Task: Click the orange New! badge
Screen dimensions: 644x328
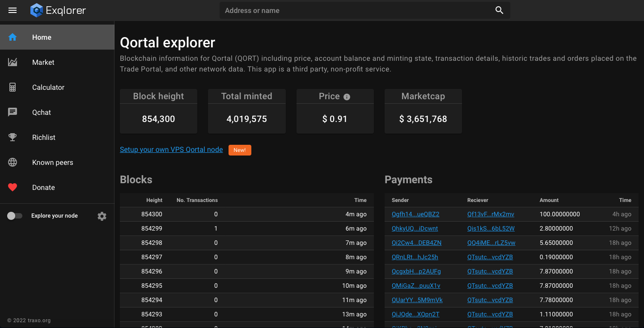Action: [x=240, y=150]
